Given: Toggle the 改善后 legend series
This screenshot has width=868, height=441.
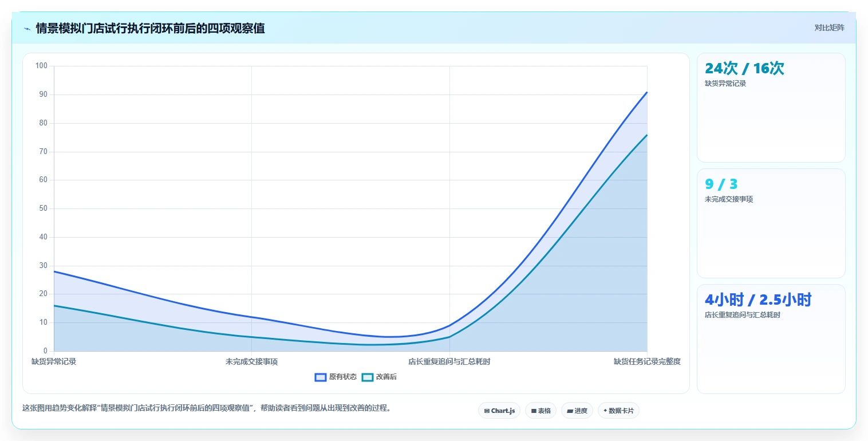Looking at the screenshot, I should pyautogui.click(x=379, y=377).
